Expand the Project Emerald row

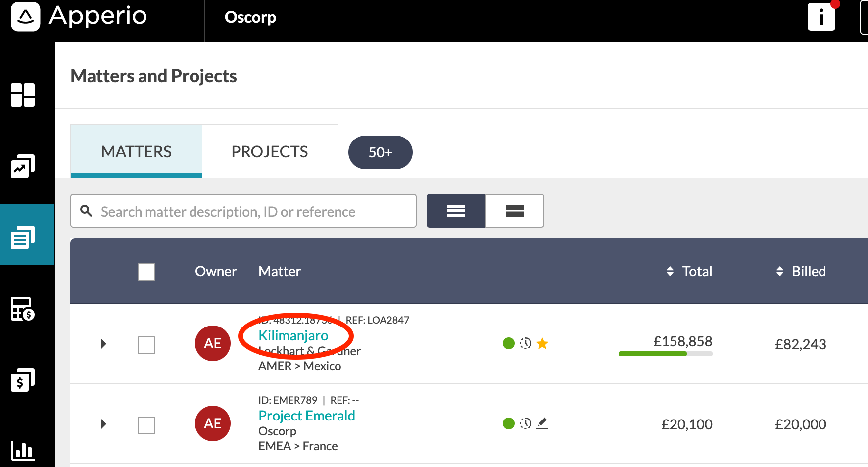coord(103,424)
